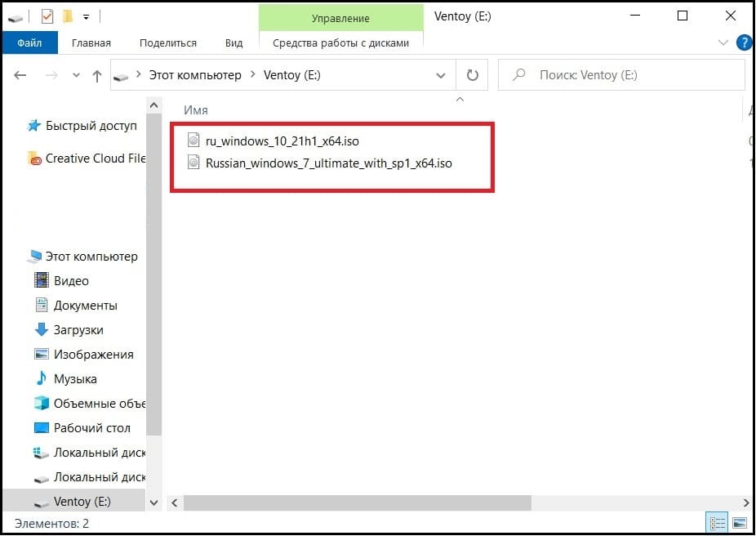Click the Элементов: 2 status text
Viewport: 756px width, 536px height.
(51, 524)
